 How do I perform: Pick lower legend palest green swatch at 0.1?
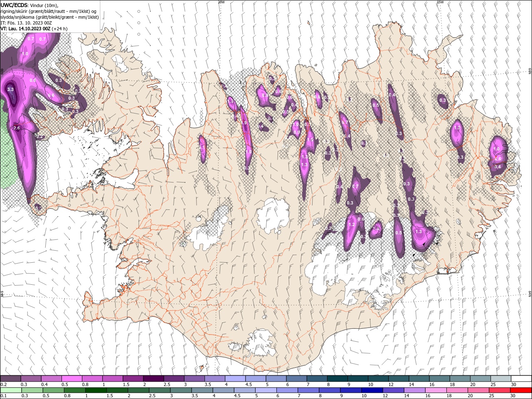[x=10, y=390]
